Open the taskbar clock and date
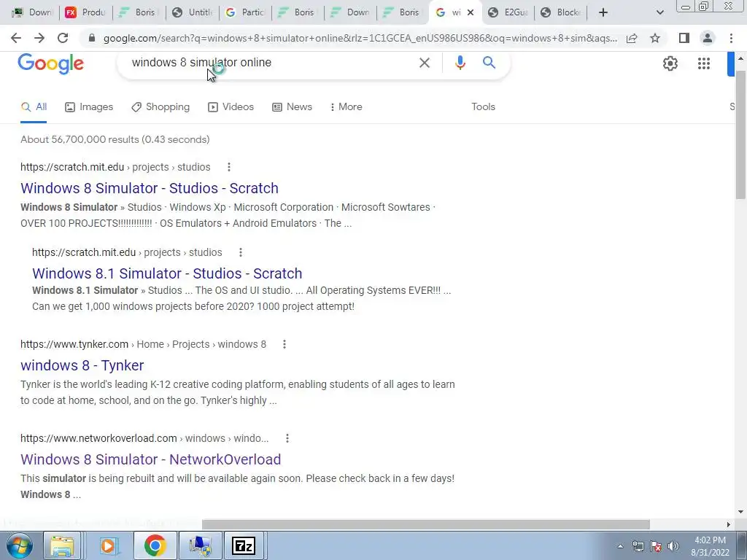 click(711, 546)
